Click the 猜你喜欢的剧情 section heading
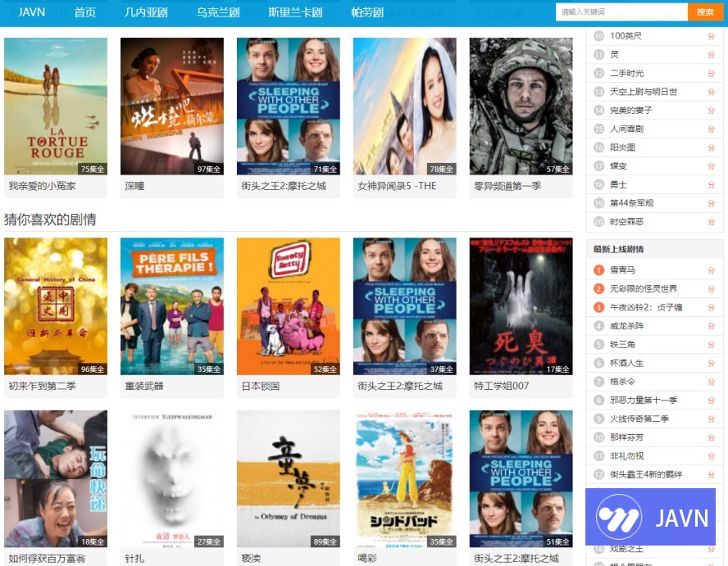Screen dimensions: 728x566 point(50,220)
